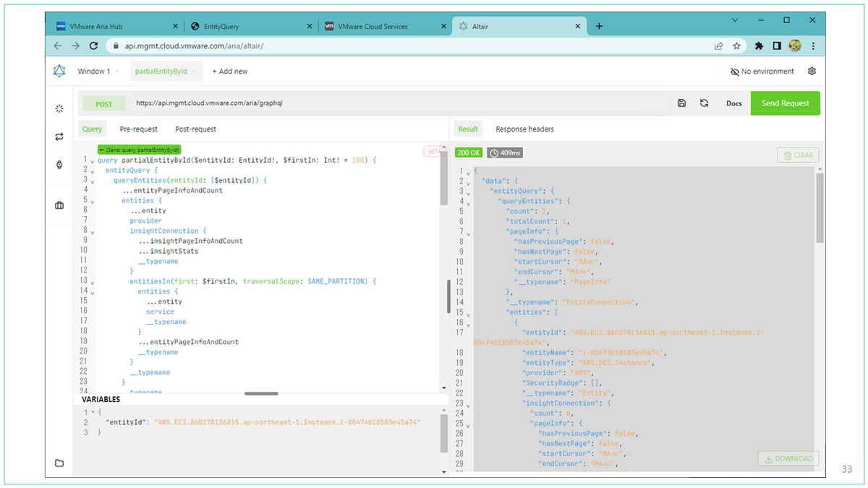The width and height of the screenshot is (868, 488).
Task: Select the partialEntityById tab
Action: (161, 72)
